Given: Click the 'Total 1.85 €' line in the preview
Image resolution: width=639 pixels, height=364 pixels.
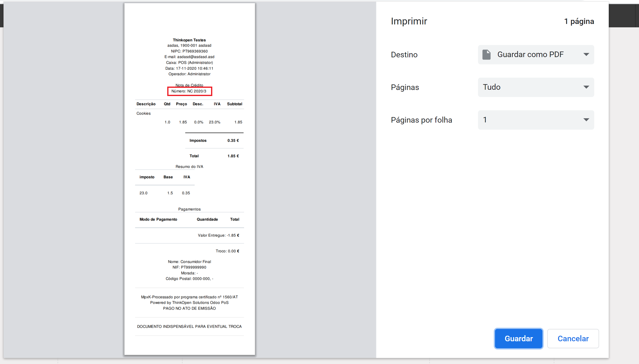Looking at the screenshot, I should [214, 156].
